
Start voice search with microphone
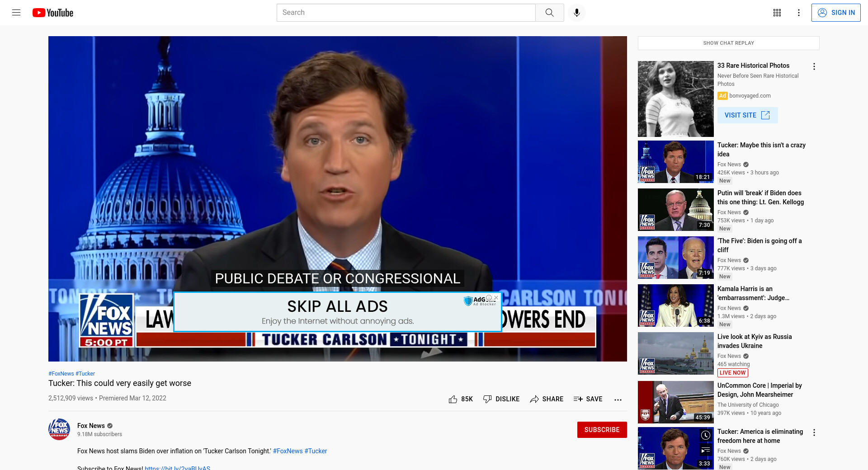pos(577,13)
